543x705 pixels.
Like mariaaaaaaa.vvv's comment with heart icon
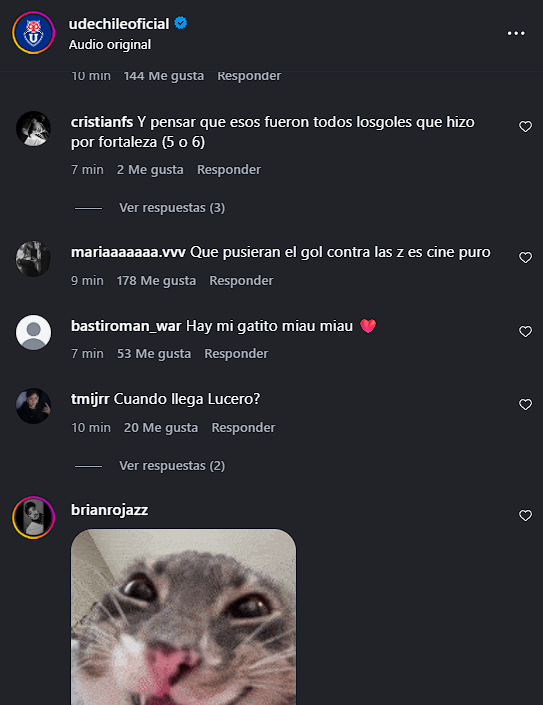point(525,257)
